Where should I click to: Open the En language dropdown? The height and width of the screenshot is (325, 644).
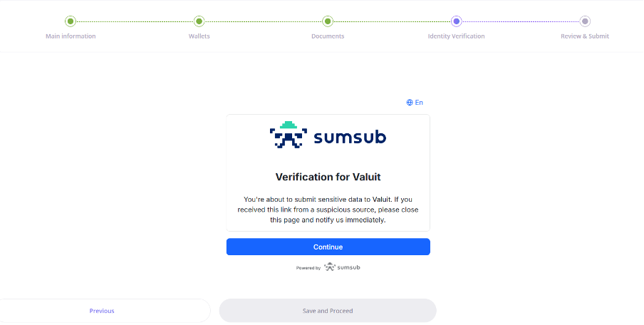coord(419,103)
